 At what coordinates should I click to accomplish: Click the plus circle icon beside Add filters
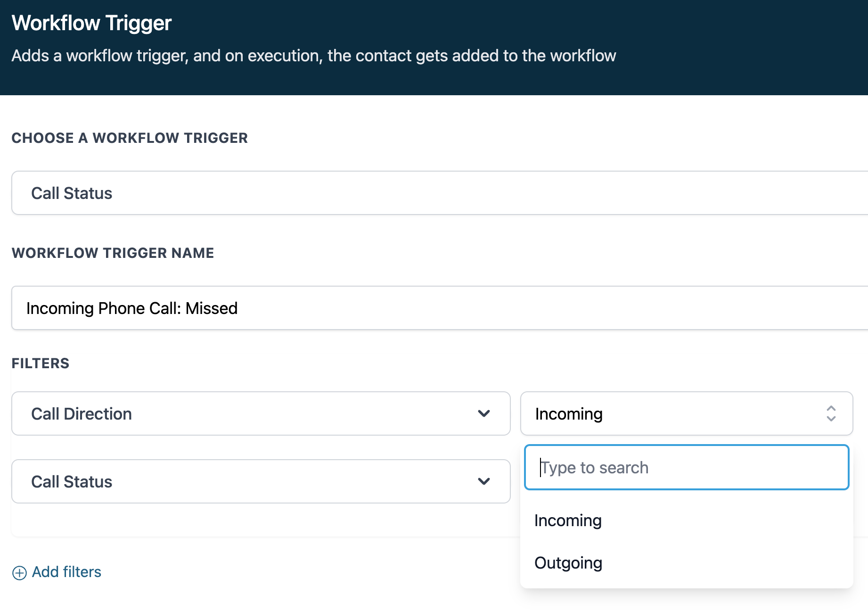19,572
